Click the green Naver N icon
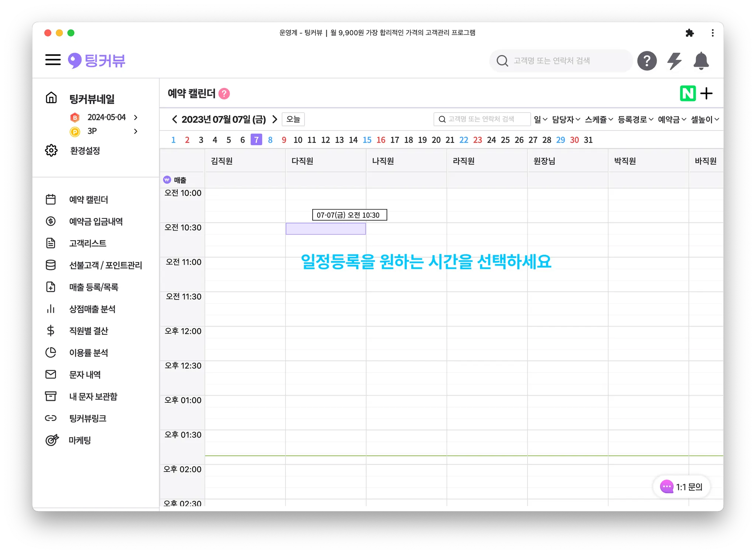Screen dimensions: 756x554 coord(687,94)
